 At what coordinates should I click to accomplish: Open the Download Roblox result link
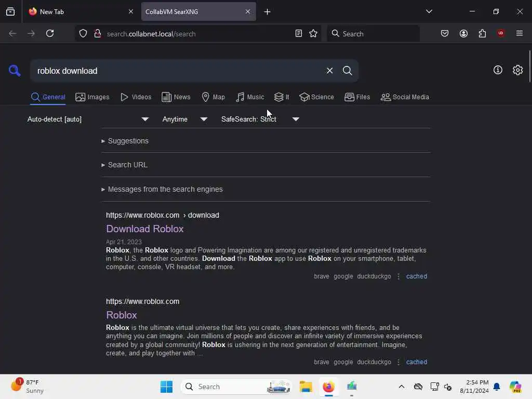(145, 229)
